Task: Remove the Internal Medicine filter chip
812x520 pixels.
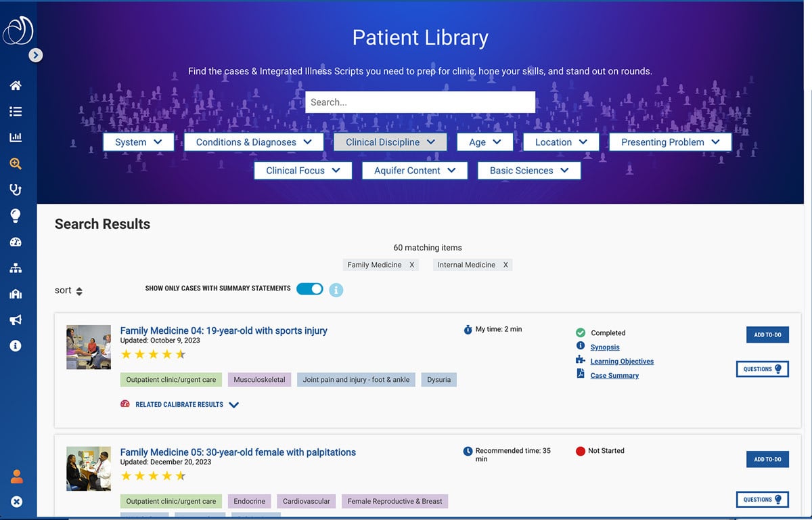Action: point(505,265)
